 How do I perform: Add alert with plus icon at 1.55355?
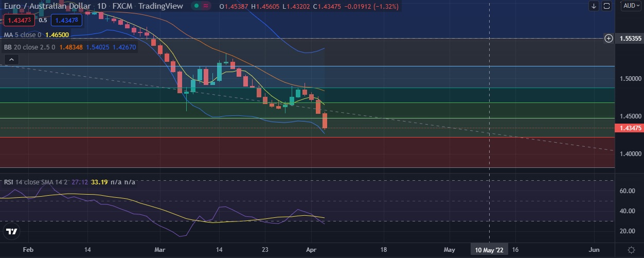(609, 38)
